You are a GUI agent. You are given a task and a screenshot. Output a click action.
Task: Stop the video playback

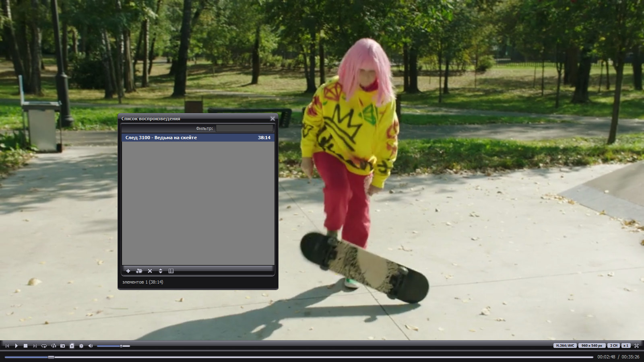pos(25,346)
